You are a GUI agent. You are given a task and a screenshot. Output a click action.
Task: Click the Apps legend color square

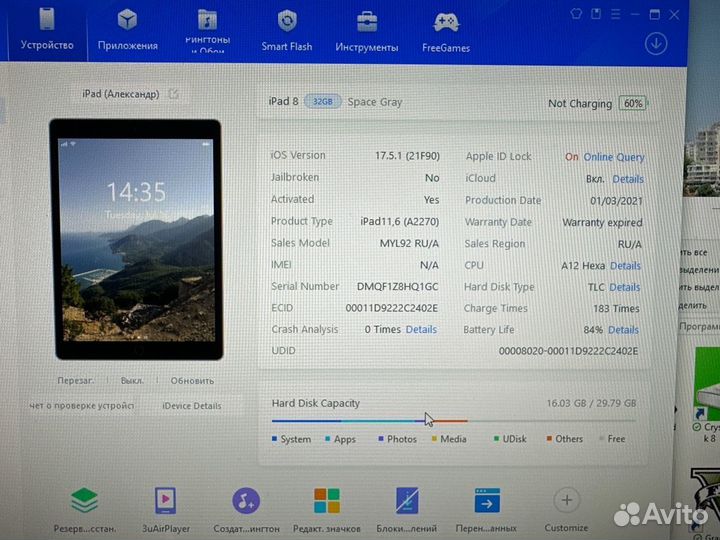tap(327, 439)
